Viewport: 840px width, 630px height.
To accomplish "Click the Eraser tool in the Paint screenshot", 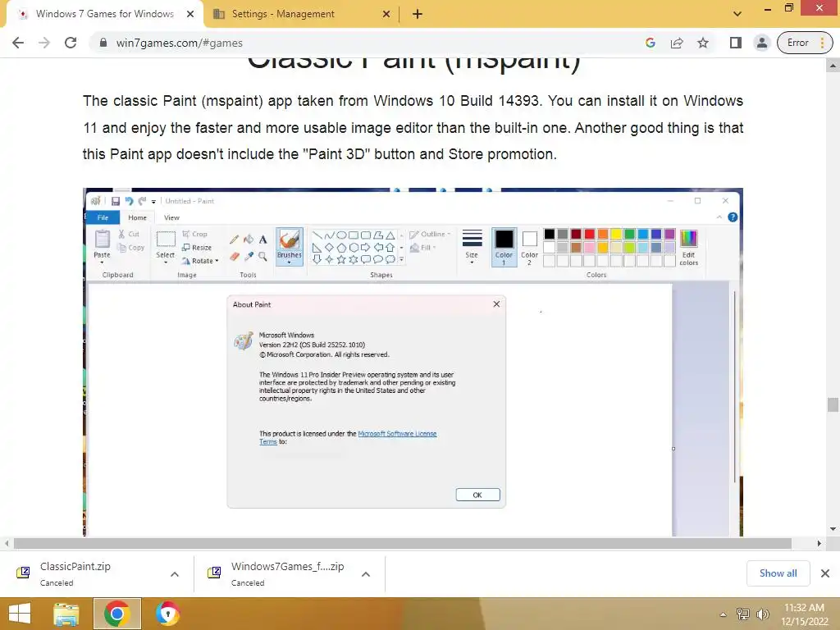I will point(234,257).
